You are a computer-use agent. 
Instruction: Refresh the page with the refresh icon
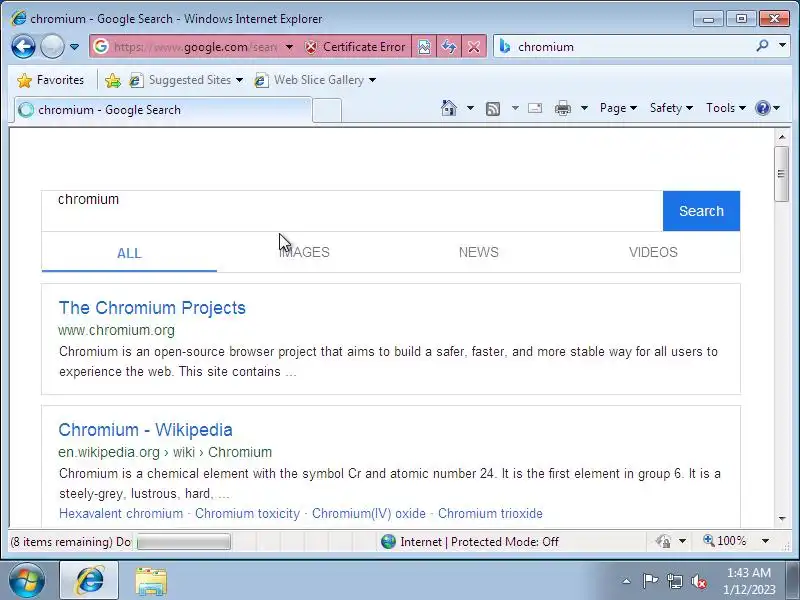tap(448, 47)
